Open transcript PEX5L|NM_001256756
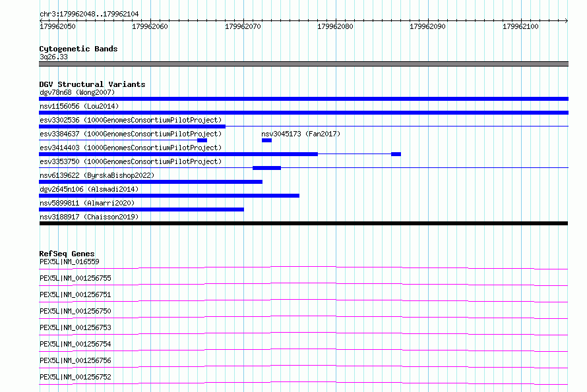The image size is (587, 392). click(75, 360)
